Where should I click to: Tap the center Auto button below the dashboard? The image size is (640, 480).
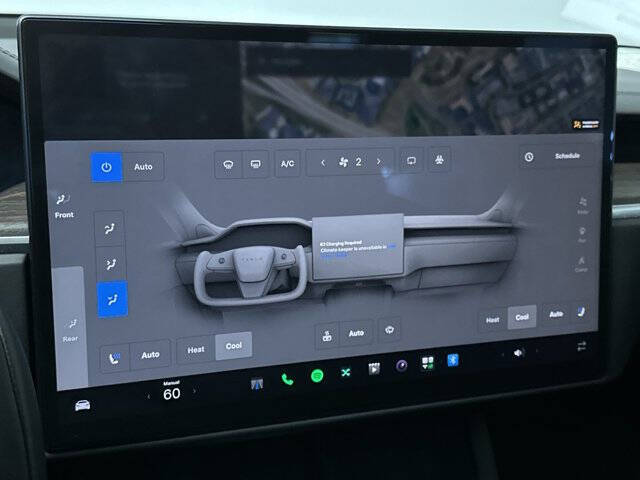pyautogui.click(x=356, y=333)
